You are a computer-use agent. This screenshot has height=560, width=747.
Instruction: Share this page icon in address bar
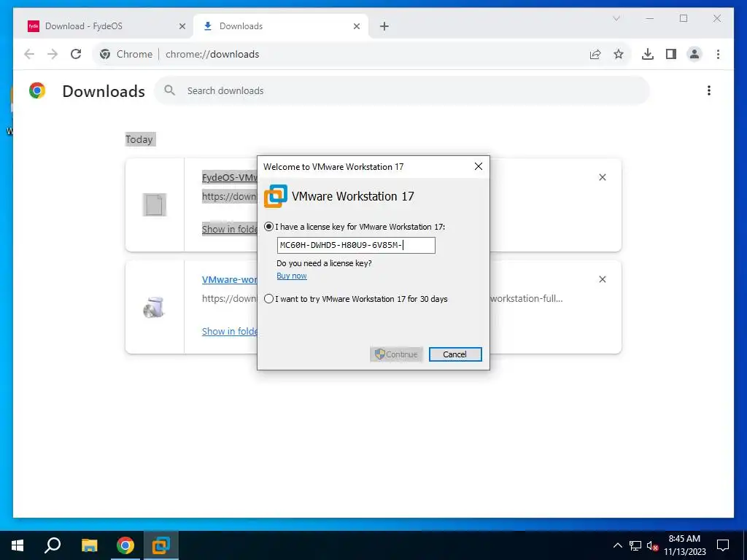pos(595,54)
